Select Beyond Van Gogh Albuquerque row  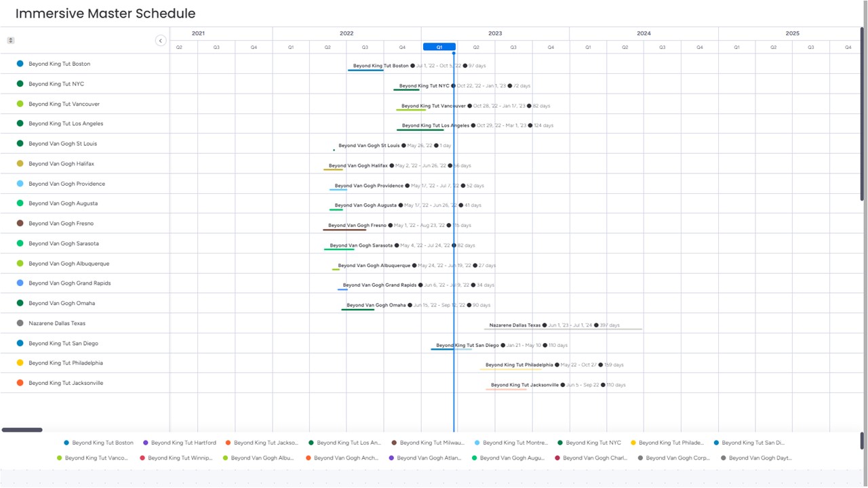(x=85, y=263)
